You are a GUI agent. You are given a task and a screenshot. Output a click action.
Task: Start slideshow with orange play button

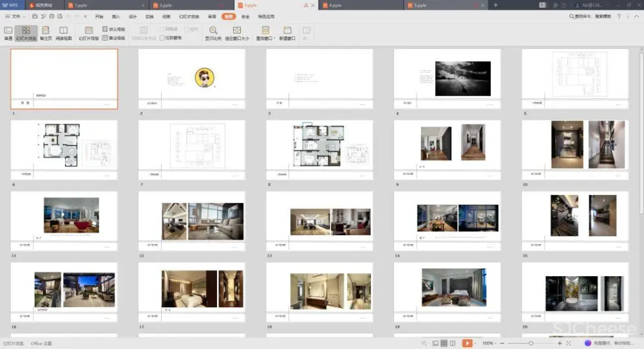pos(468,343)
